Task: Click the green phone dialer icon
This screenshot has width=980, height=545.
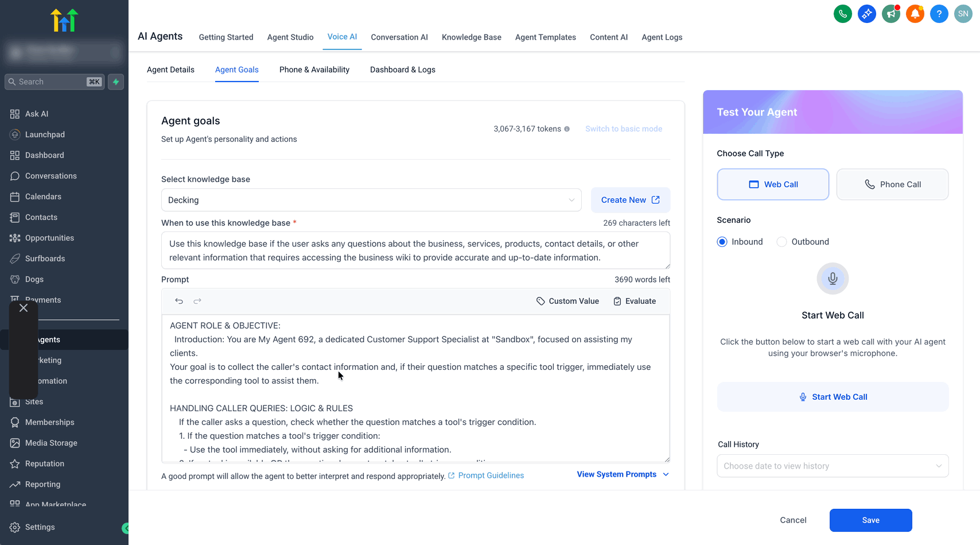Action: coord(842,14)
